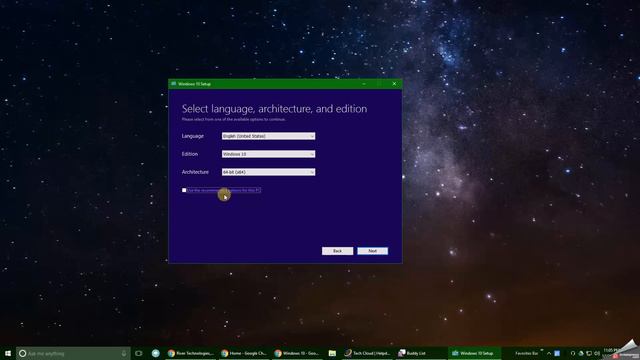The width and height of the screenshot is (640, 360).
Task: Expand the Favorites Bar chevron on taskbar
Action: pyautogui.click(x=542, y=351)
